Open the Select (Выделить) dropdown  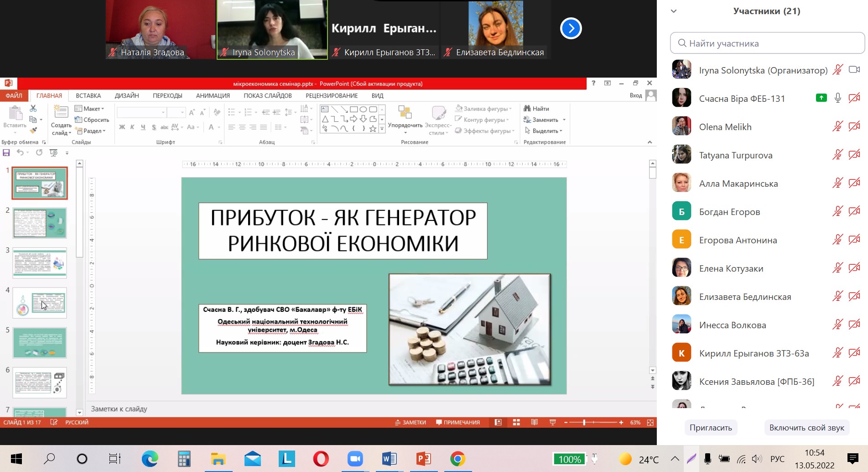(544, 131)
